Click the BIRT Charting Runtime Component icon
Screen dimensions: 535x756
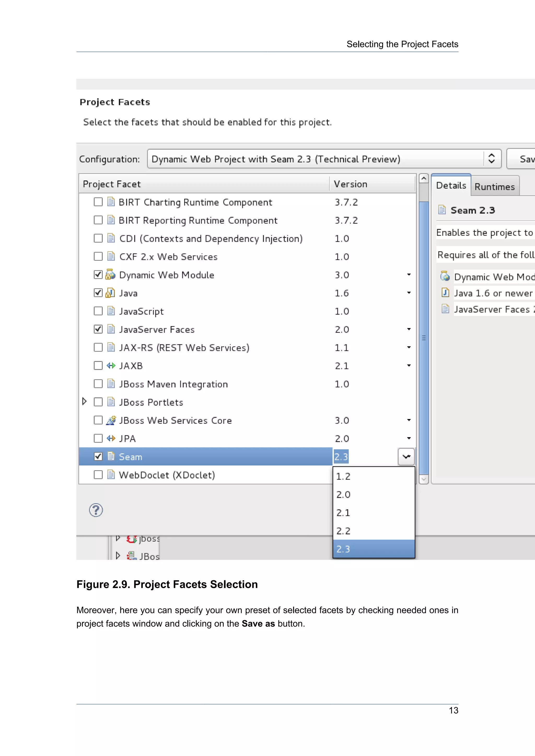[111, 202]
